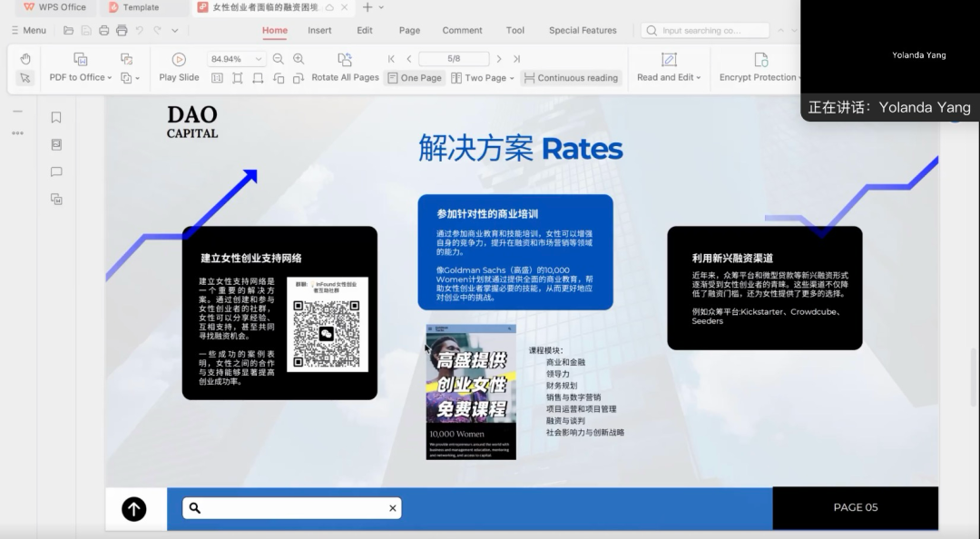
Task: Click the Encrypt Protection button
Action: 760,67
